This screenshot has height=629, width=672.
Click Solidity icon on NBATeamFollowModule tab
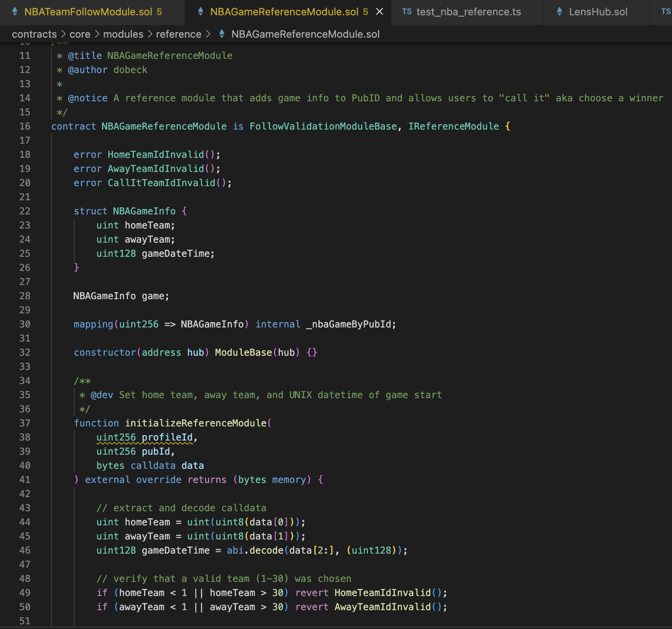tap(15, 12)
